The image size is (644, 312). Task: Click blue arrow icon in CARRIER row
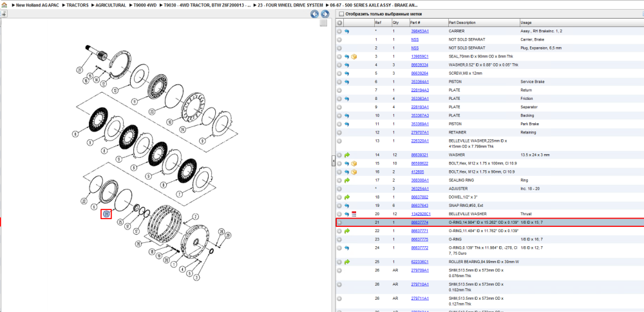pyautogui.click(x=347, y=31)
